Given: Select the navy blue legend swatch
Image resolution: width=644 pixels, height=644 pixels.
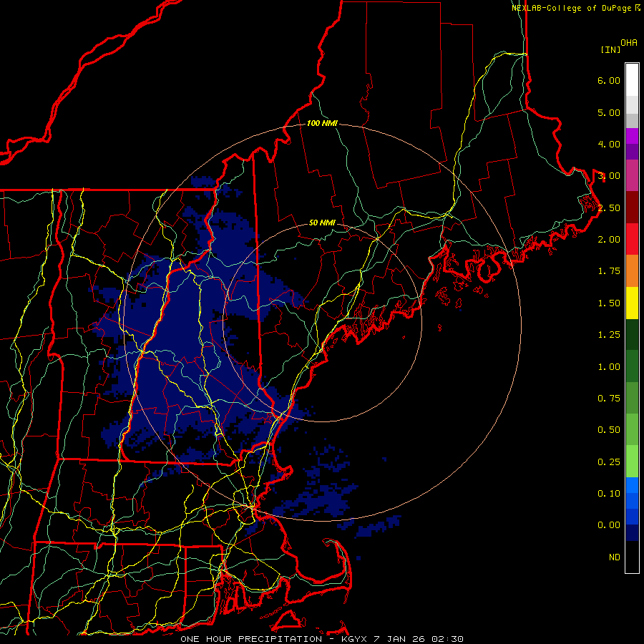Looking at the screenshot, I should [632, 532].
